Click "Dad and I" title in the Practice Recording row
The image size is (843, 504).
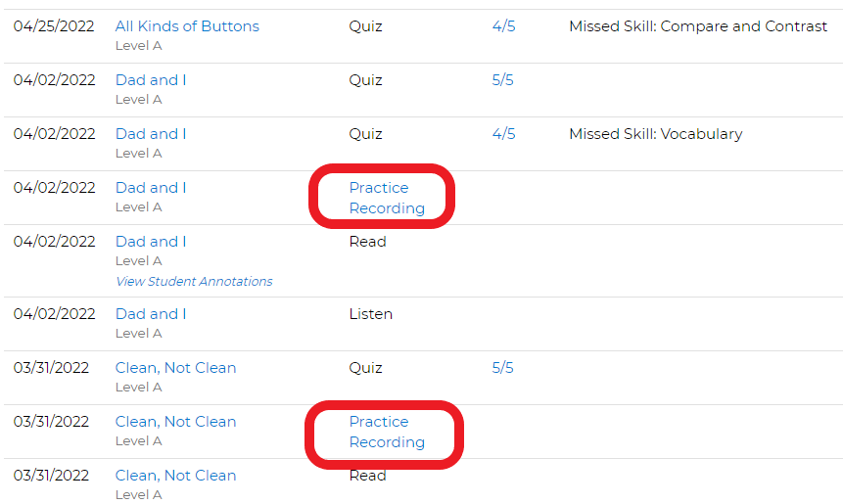point(151,188)
